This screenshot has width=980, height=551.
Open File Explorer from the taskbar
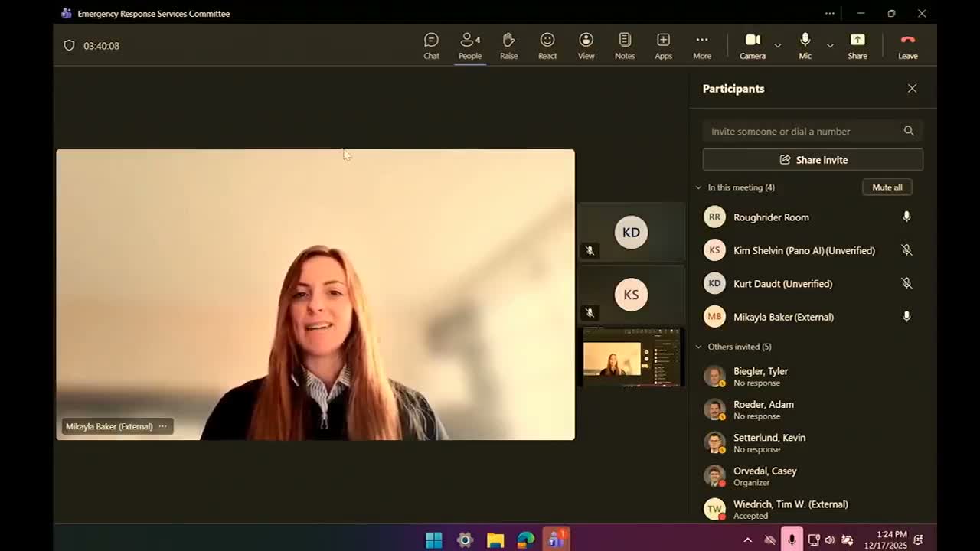[495, 540]
